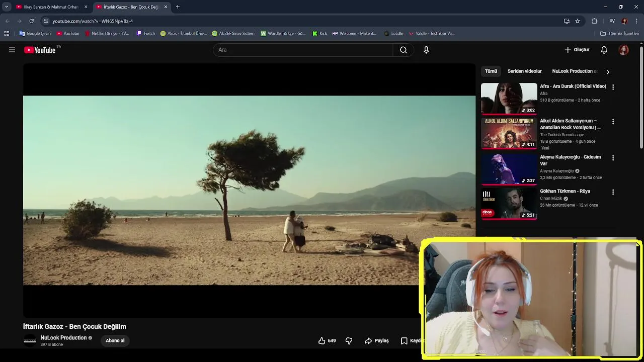Click the youtube.com address bar URL

pyautogui.click(x=93, y=21)
